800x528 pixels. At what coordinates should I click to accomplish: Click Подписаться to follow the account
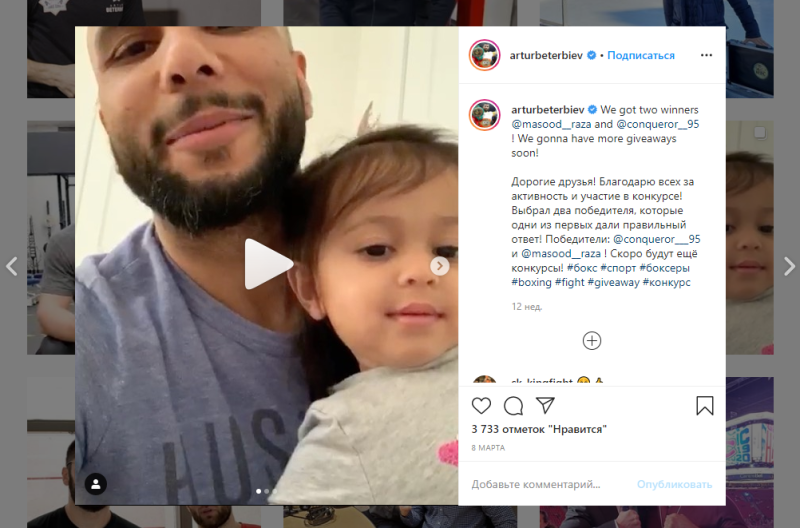pyautogui.click(x=641, y=55)
